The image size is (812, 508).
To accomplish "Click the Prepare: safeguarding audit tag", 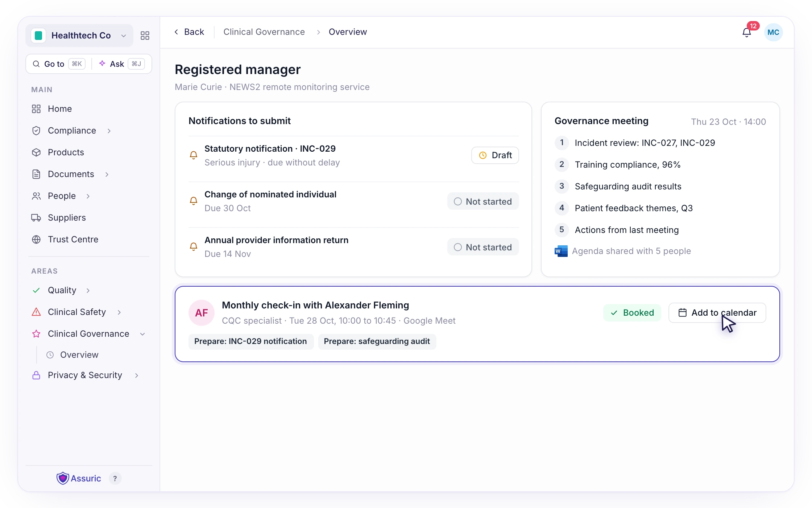I will coord(377,341).
